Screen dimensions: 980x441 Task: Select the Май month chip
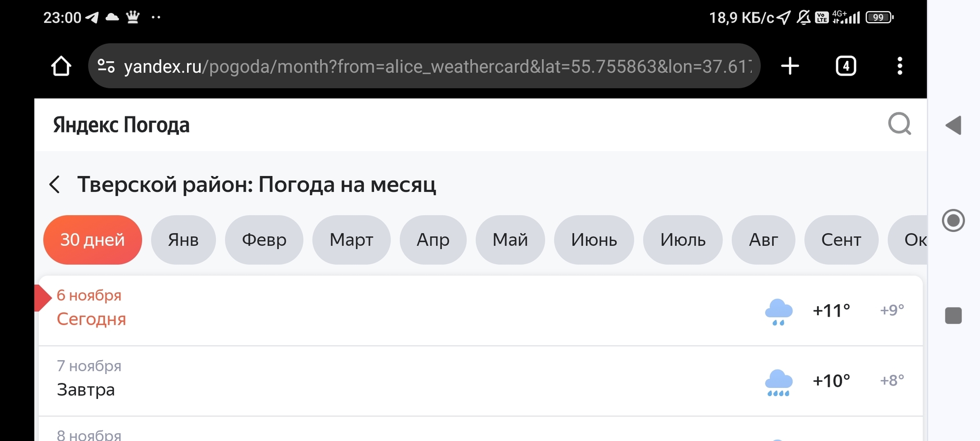click(510, 240)
